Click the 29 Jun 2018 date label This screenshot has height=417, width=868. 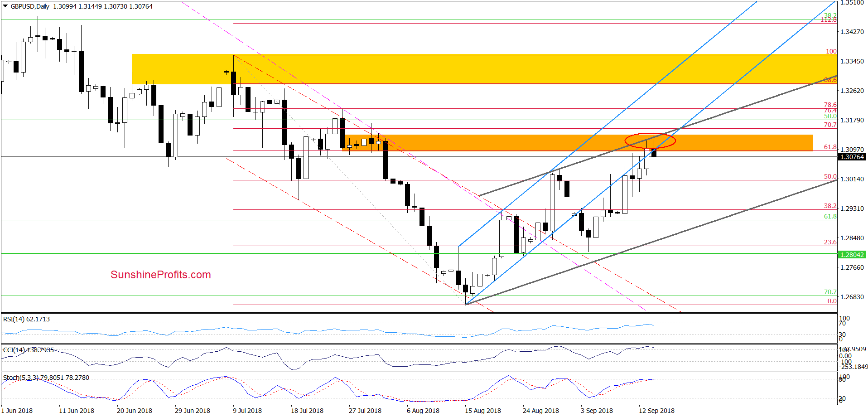click(193, 411)
